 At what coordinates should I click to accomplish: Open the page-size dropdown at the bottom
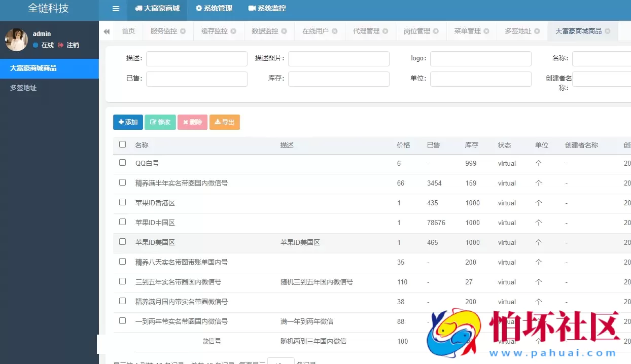coord(281,361)
